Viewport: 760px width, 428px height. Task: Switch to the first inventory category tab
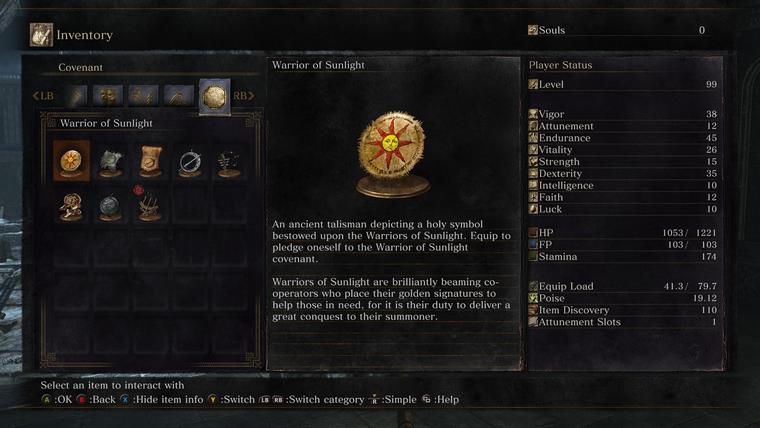tap(75, 96)
